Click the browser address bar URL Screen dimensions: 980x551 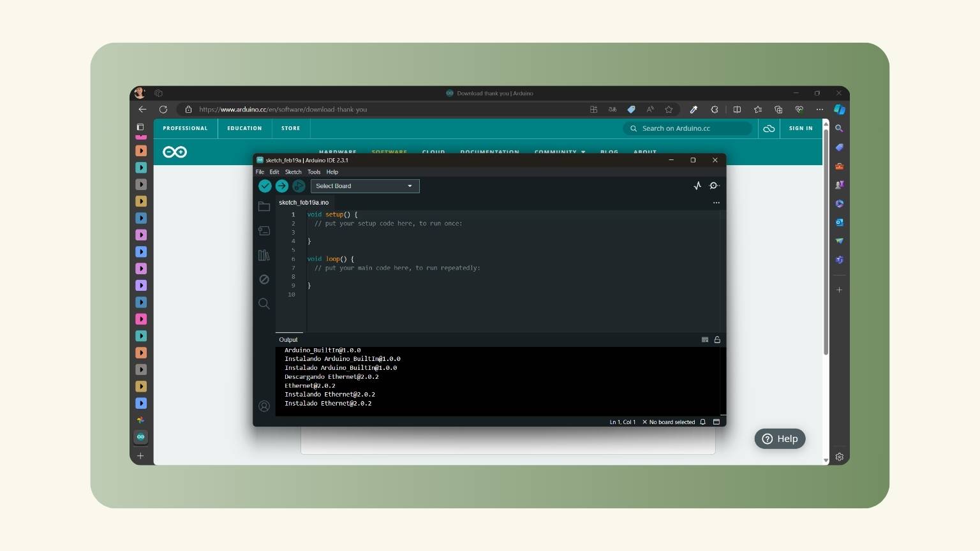[x=283, y=110]
